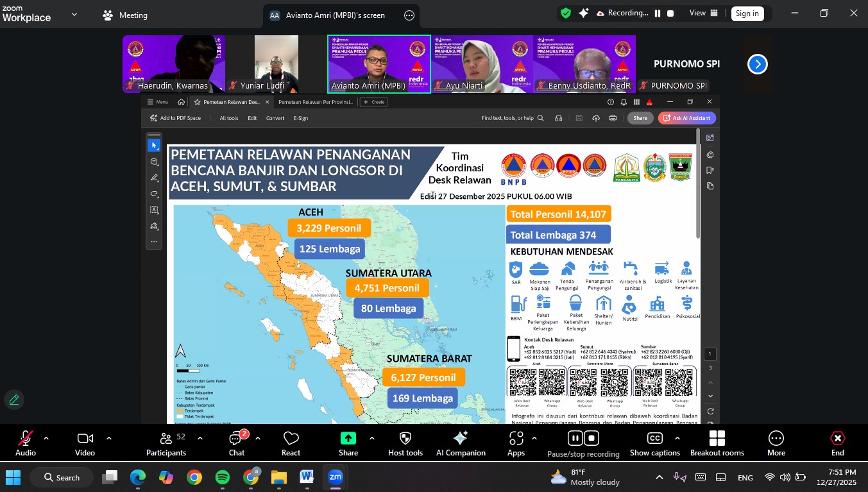This screenshot has height=492, width=868.
Task: Expand the audio options arrow beside Audio
Action: click(x=46, y=438)
